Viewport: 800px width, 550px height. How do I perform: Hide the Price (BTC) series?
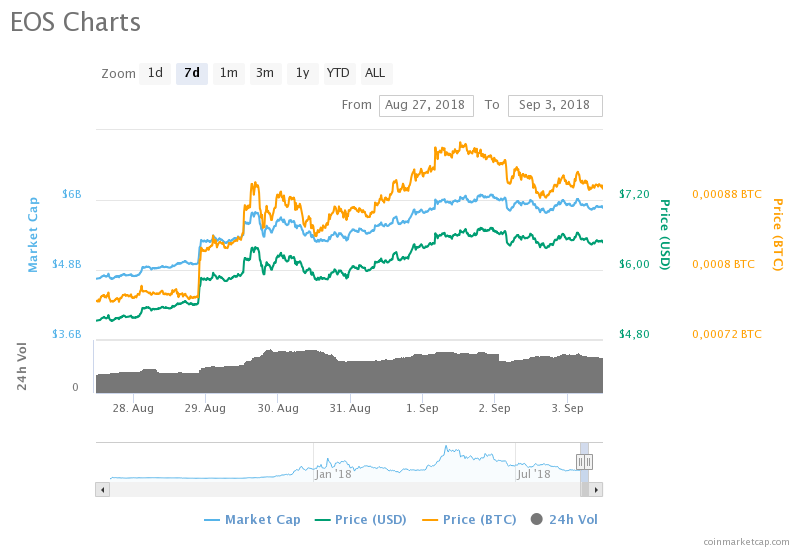[x=469, y=520]
